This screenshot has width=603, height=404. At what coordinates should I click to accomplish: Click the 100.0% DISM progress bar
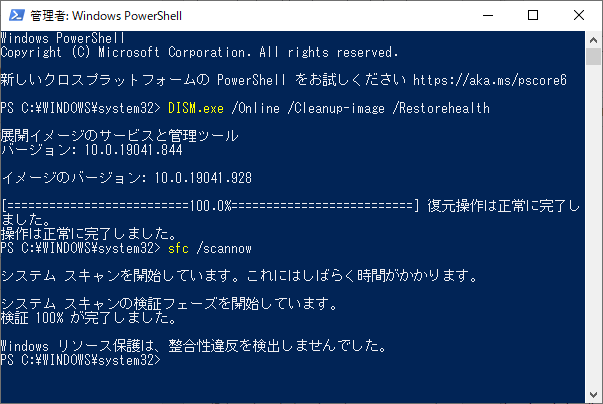(210, 206)
